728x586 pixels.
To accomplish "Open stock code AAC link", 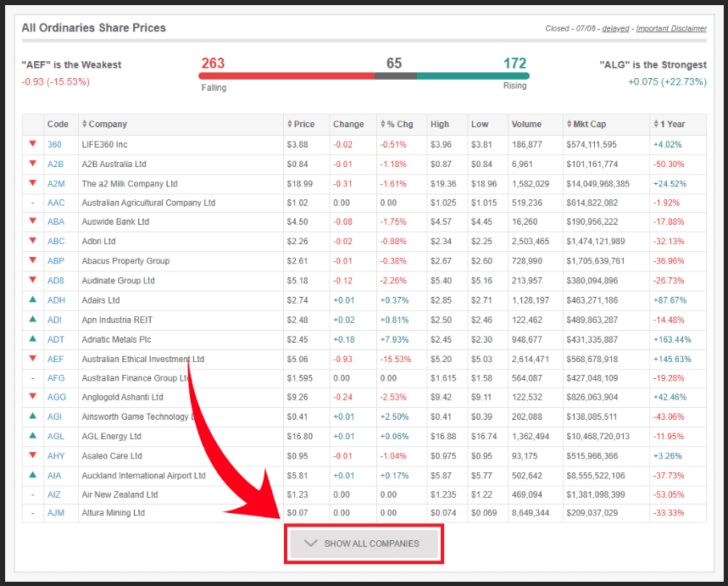I will pos(56,203).
